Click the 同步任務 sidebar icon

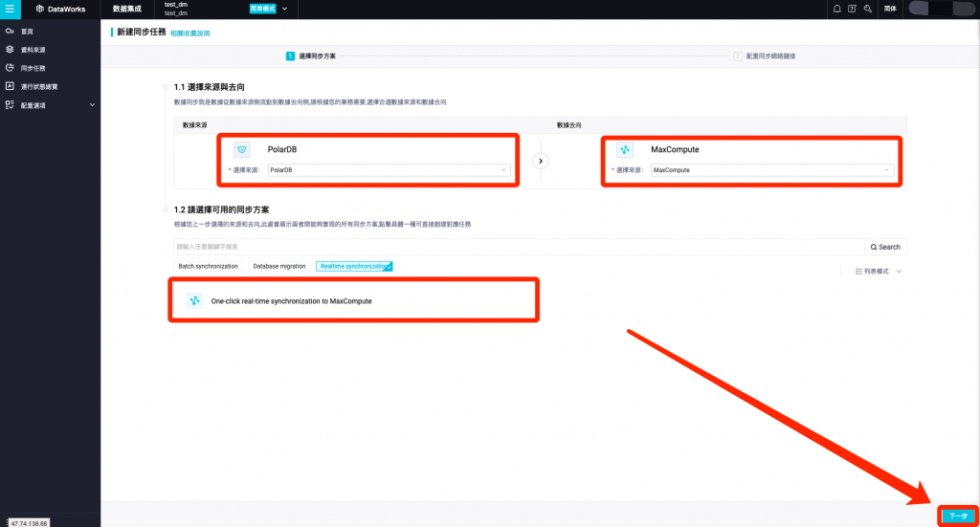[10, 68]
